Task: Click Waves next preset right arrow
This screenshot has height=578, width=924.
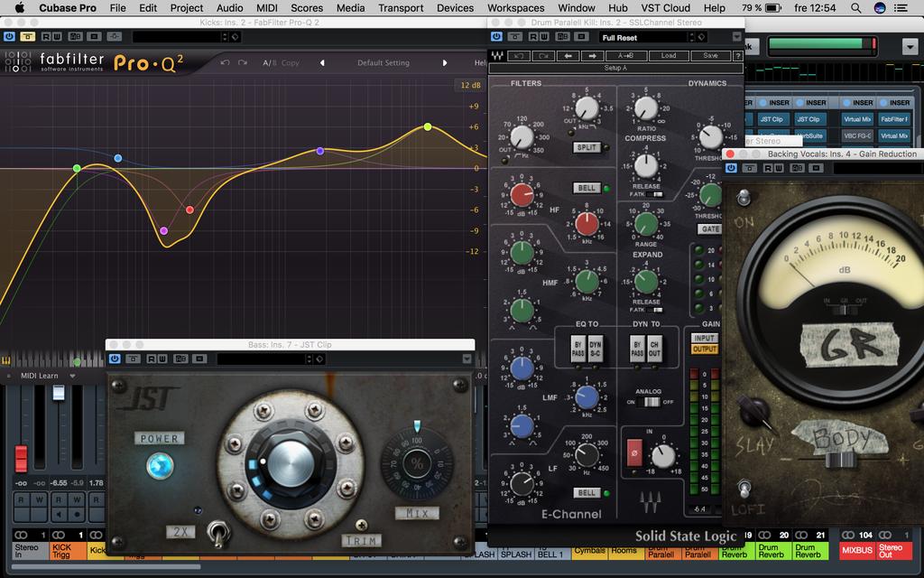Action: (x=592, y=55)
